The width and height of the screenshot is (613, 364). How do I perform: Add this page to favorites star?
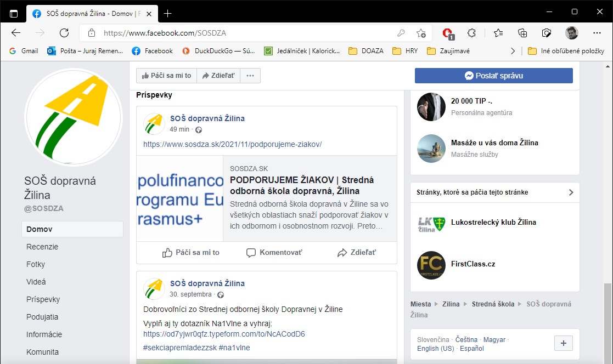[421, 33]
